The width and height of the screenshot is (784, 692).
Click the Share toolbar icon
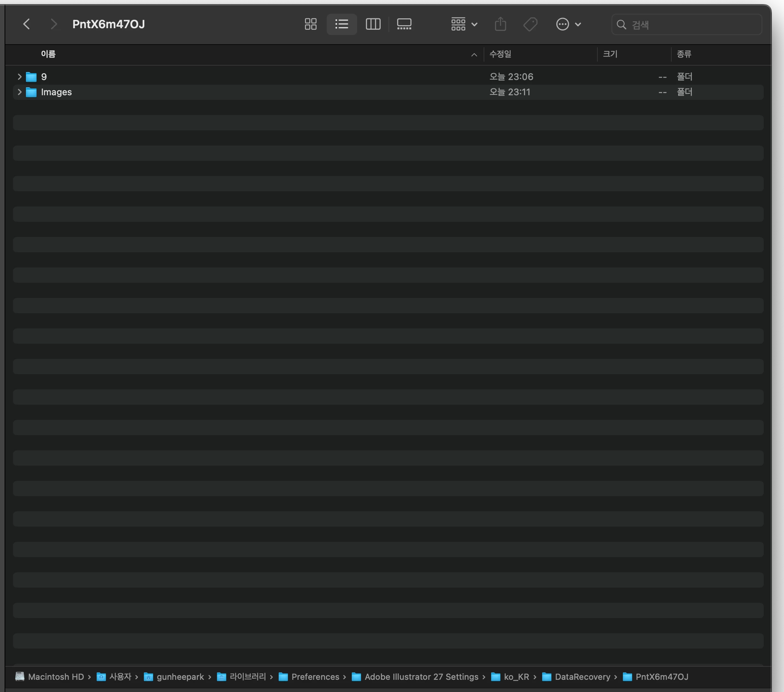pos(500,24)
